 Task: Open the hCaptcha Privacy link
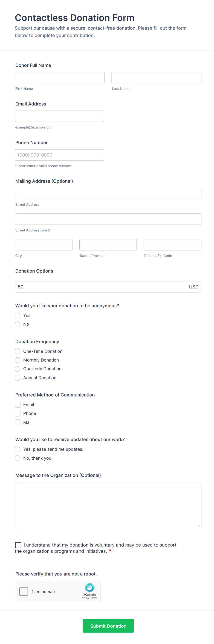pyautogui.click(x=85, y=598)
